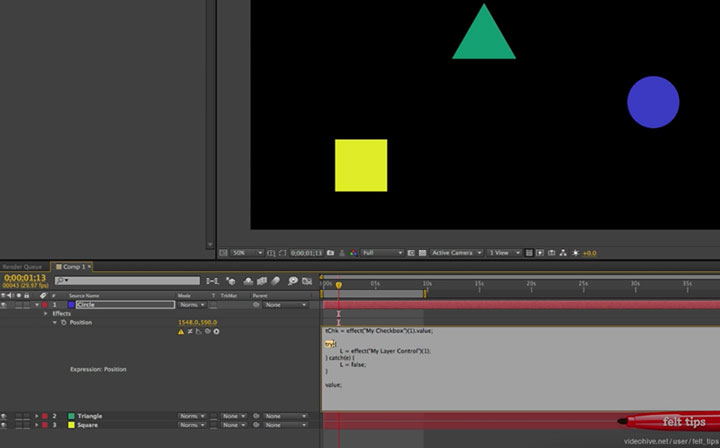
Task: Open the Active Camera view dropdown
Action: (456, 253)
